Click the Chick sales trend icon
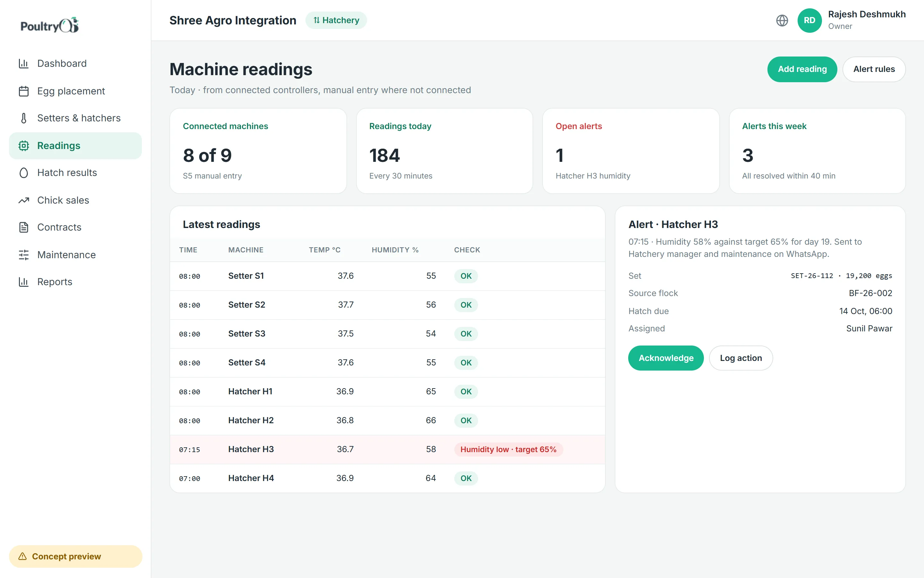Screen dimensions: 924x578 pos(24,200)
